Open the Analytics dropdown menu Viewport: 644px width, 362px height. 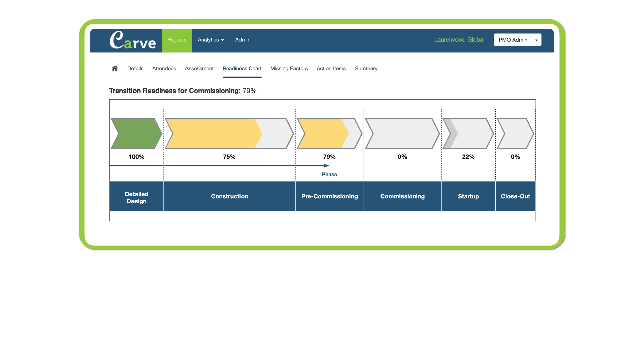coord(211,40)
